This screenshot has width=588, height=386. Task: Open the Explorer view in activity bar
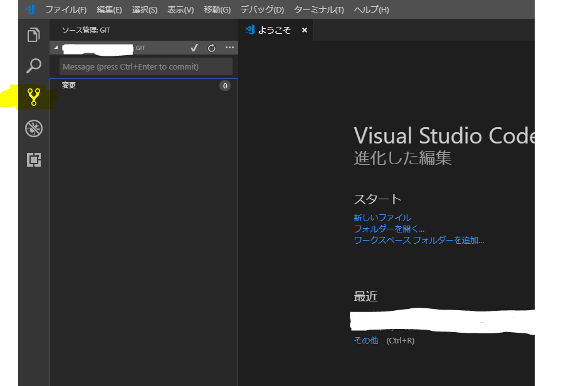click(34, 35)
